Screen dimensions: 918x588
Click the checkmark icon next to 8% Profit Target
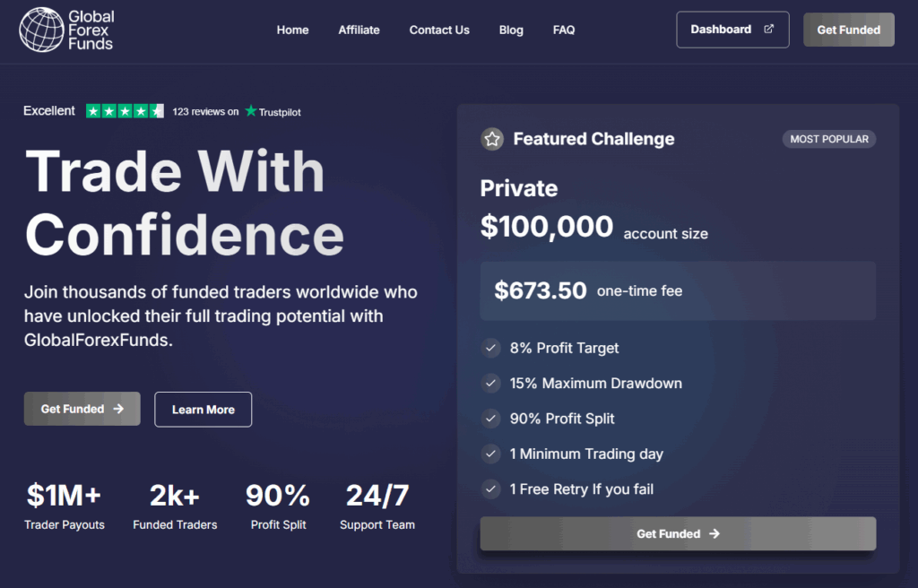[490, 348]
